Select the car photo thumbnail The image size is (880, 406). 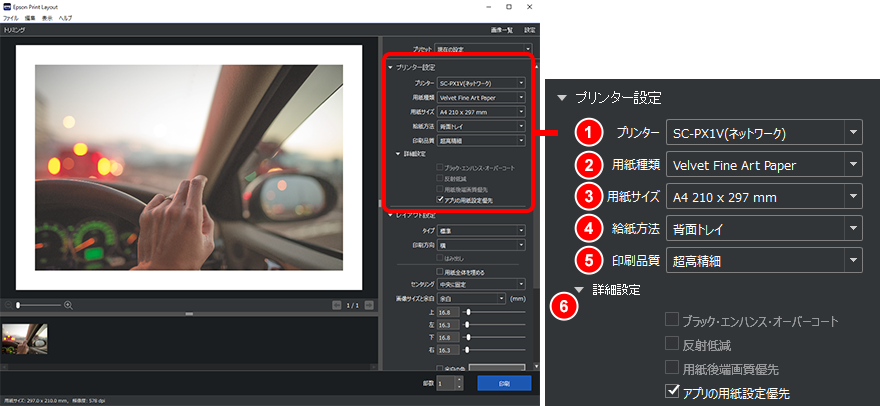pyautogui.click(x=24, y=338)
